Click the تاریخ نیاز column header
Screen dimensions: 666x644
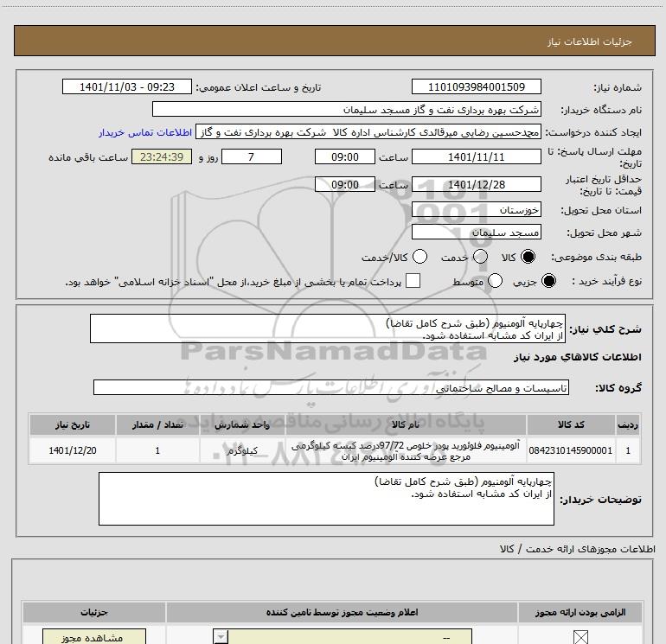73,424
